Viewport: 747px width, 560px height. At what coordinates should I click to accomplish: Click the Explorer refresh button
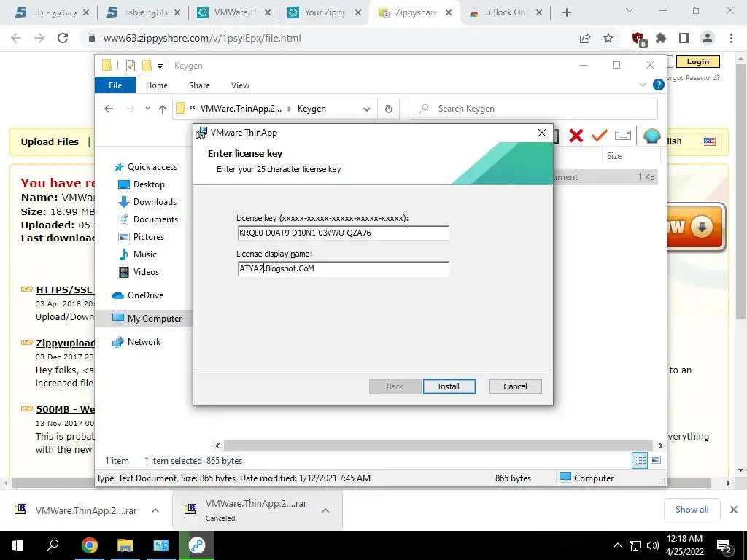click(389, 109)
